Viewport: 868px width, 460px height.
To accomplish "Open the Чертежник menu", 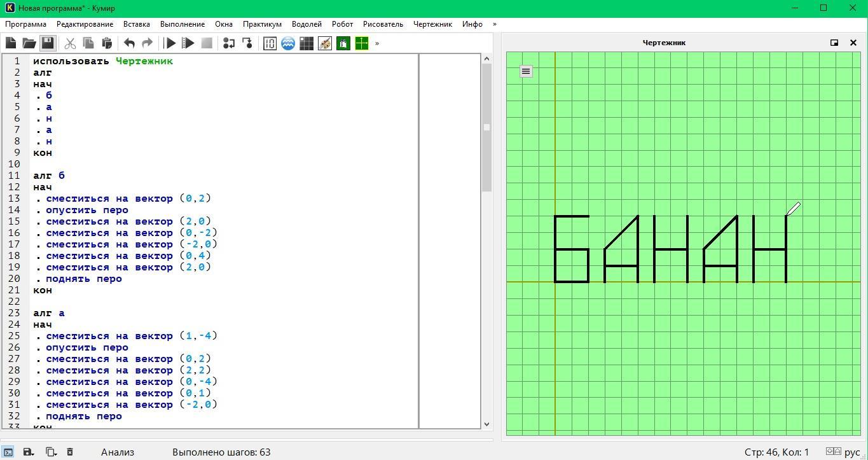I will click(432, 24).
